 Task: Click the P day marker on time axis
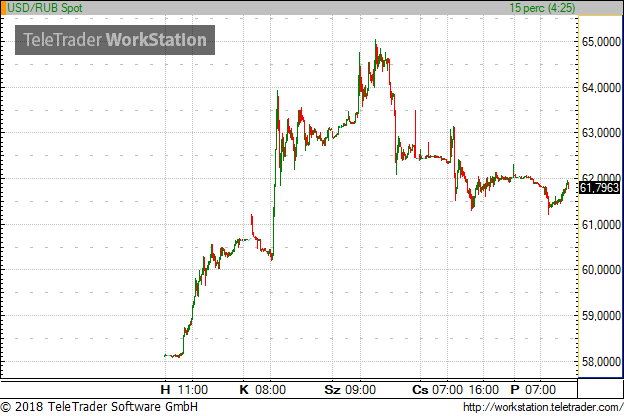pyautogui.click(x=515, y=389)
